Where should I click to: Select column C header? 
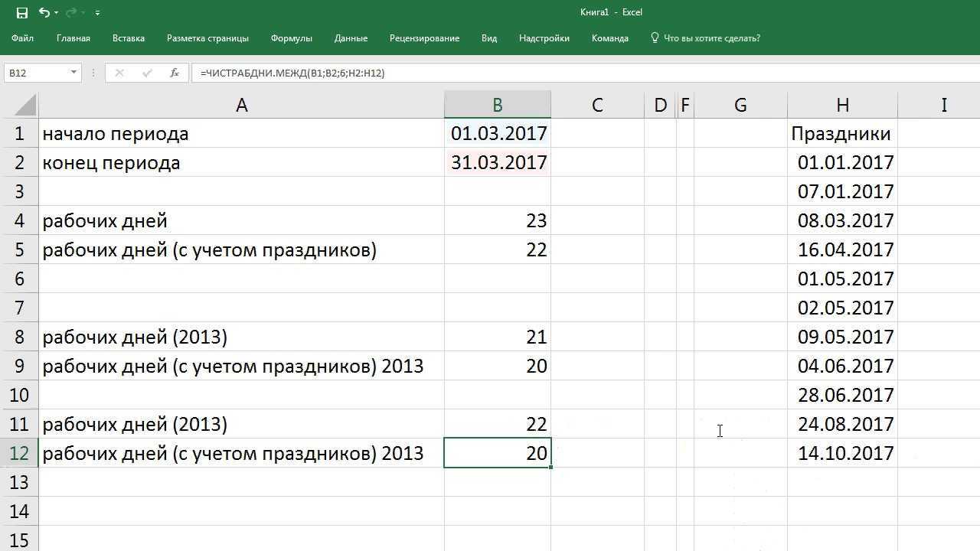pyautogui.click(x=597, y=105)
